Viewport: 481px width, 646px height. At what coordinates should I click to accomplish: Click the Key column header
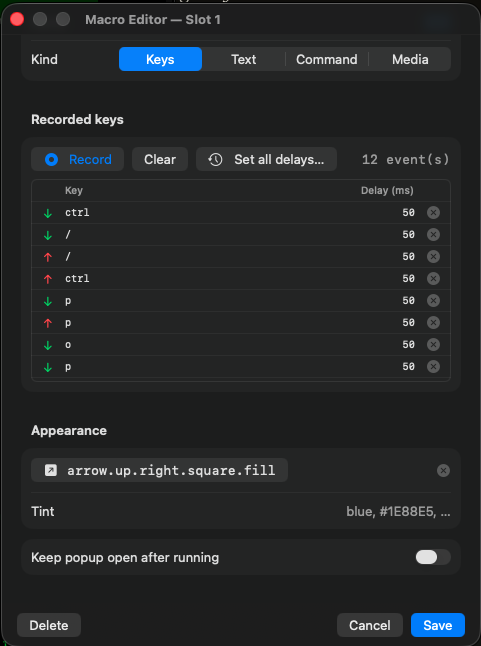(74, 190)
